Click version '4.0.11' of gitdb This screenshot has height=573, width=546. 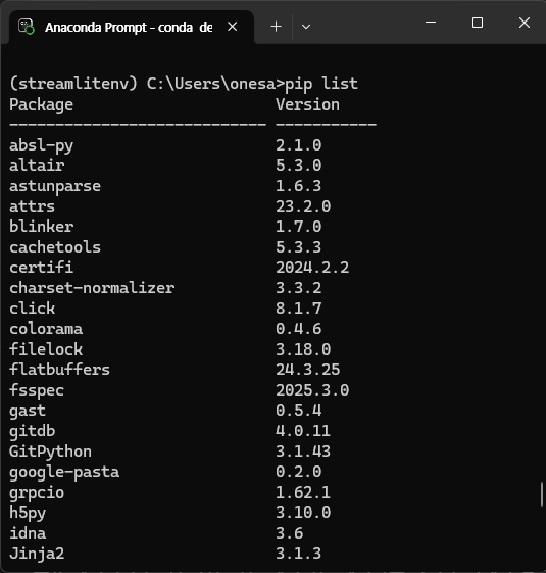tap(303, 431)
